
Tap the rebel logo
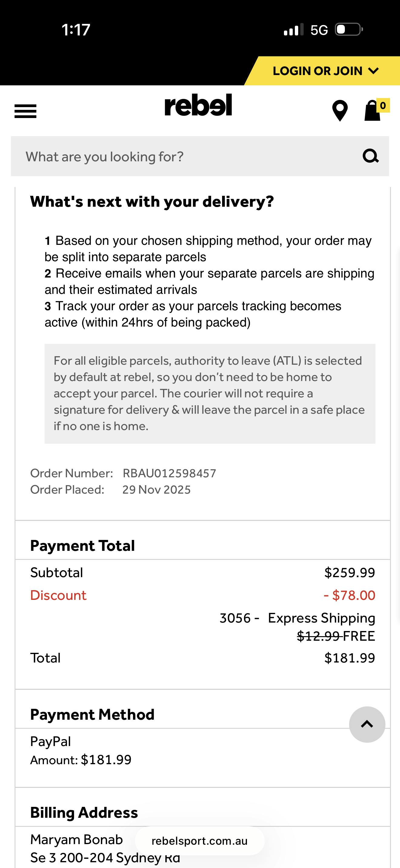198,105
